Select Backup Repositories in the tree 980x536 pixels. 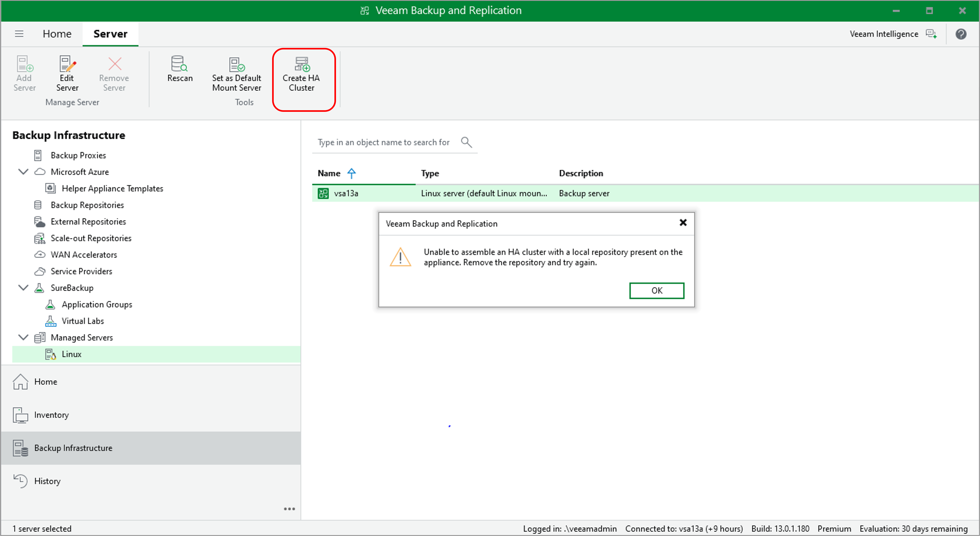pyautogui.click(x=87, y=205)
